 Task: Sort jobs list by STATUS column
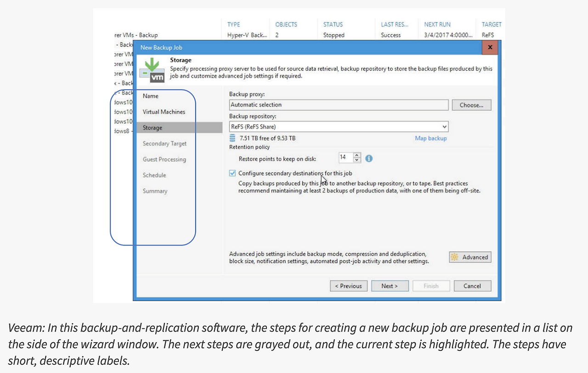(x=333, y=24)
